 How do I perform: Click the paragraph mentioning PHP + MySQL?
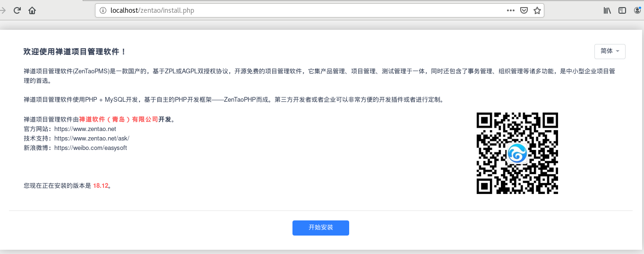click(233, 100)
